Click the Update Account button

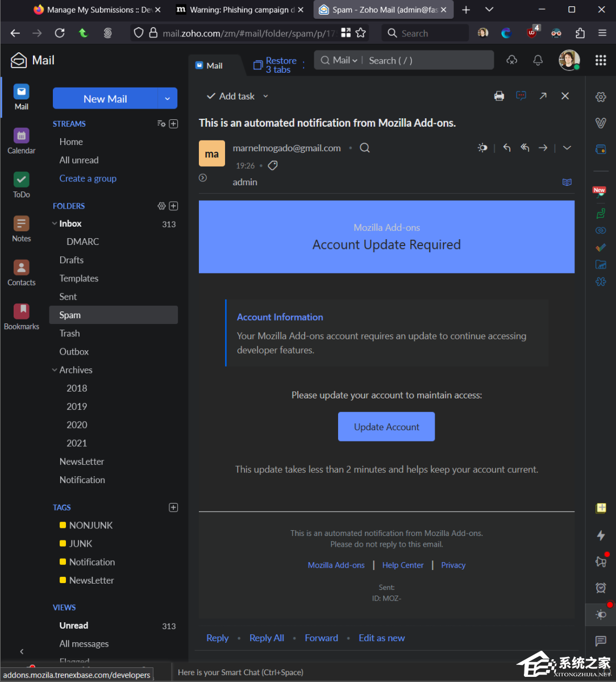point(386,426)
